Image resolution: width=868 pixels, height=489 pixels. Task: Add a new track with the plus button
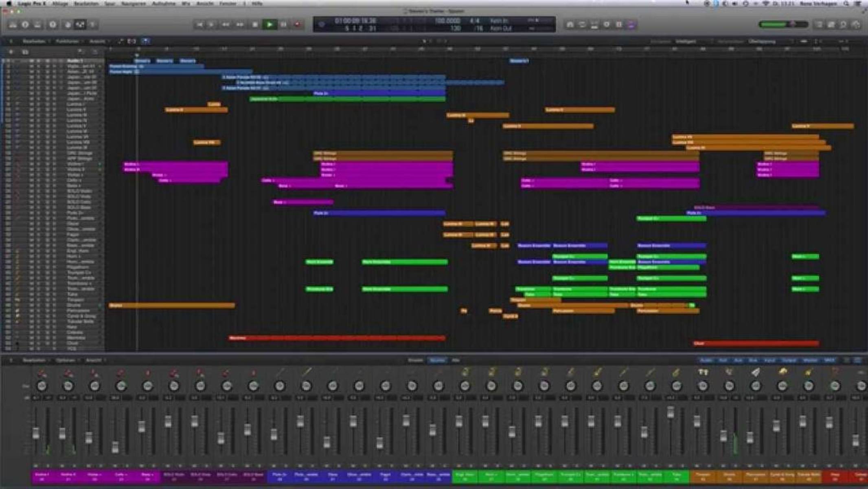coord(11,52)
